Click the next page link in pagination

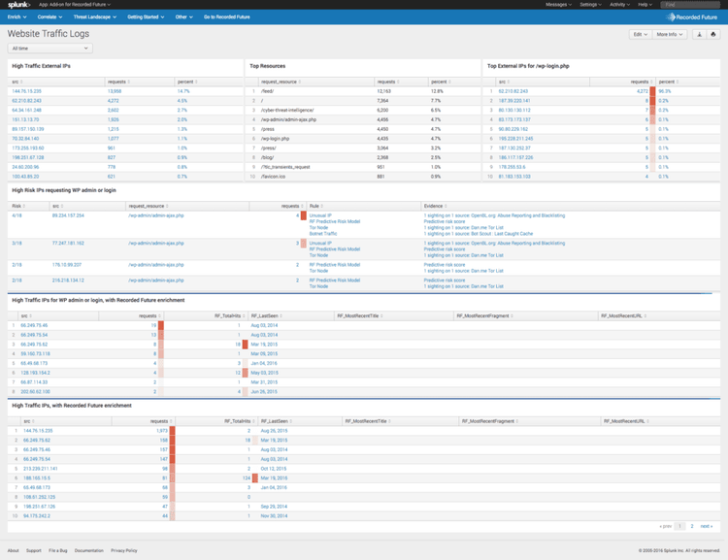pyautogui.click(x=707, y=525)
